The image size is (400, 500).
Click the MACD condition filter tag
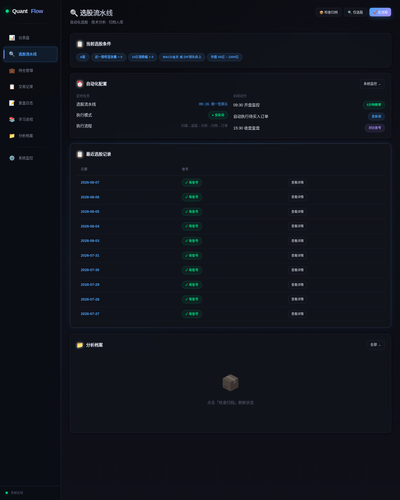pyautogui.click(x=182, y=57)
